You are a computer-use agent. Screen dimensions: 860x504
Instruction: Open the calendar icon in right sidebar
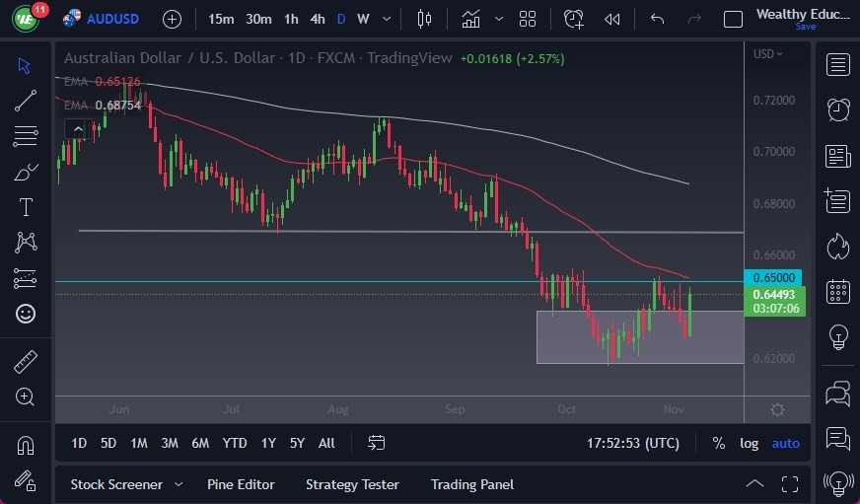tap(838, 291)
